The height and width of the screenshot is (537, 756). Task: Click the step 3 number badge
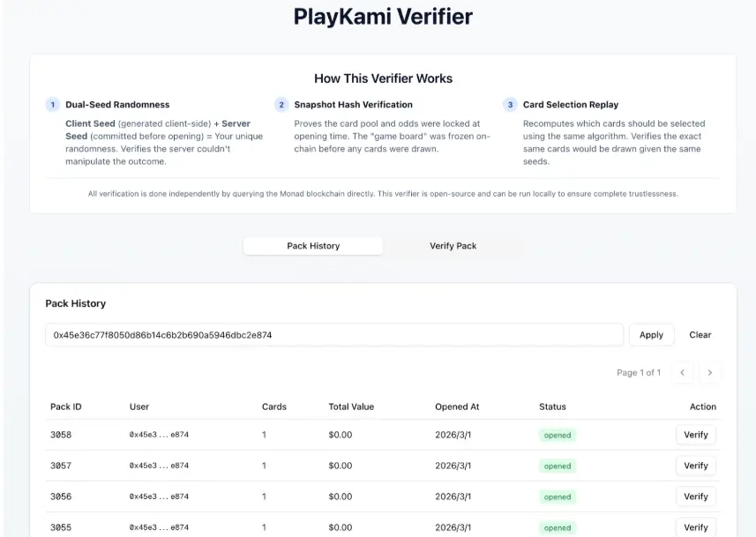[510, 104]
